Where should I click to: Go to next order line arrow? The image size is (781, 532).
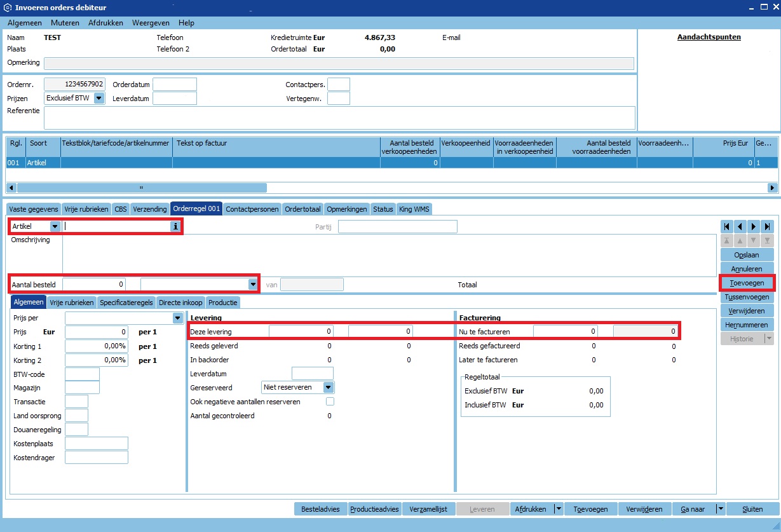pos(754,226)
